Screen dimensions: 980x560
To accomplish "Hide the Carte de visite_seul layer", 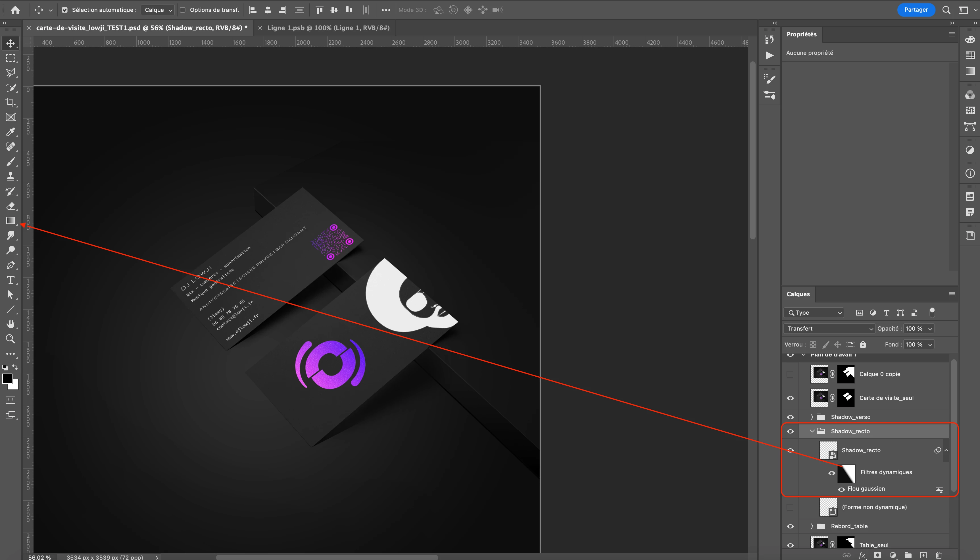I will coord(790,398).
